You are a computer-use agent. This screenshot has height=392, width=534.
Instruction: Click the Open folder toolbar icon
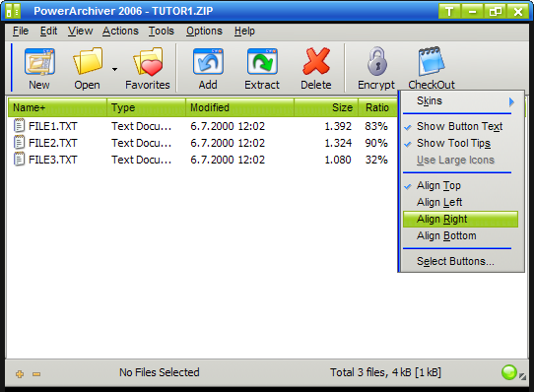(x=88, y=61)
